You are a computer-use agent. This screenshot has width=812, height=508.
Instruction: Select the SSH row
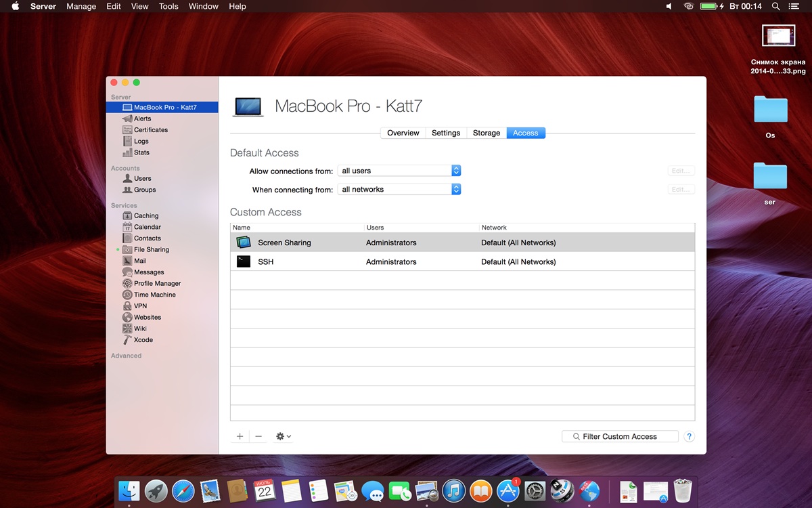462,261
